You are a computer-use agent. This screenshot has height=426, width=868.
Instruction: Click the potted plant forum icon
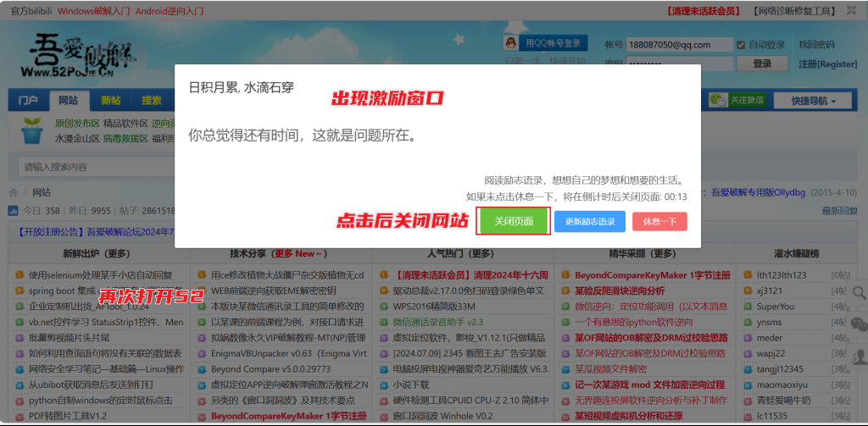click(x=32, y=130)
